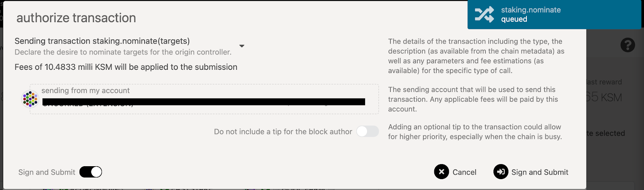The image size is (644, 190).
Task: Click the colorful account identicon
Action: (30, 99)
